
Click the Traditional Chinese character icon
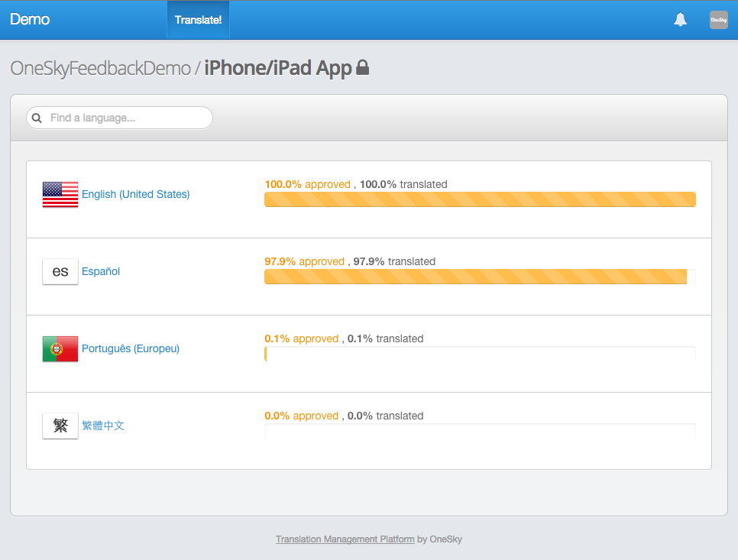(x=60, y=426)
